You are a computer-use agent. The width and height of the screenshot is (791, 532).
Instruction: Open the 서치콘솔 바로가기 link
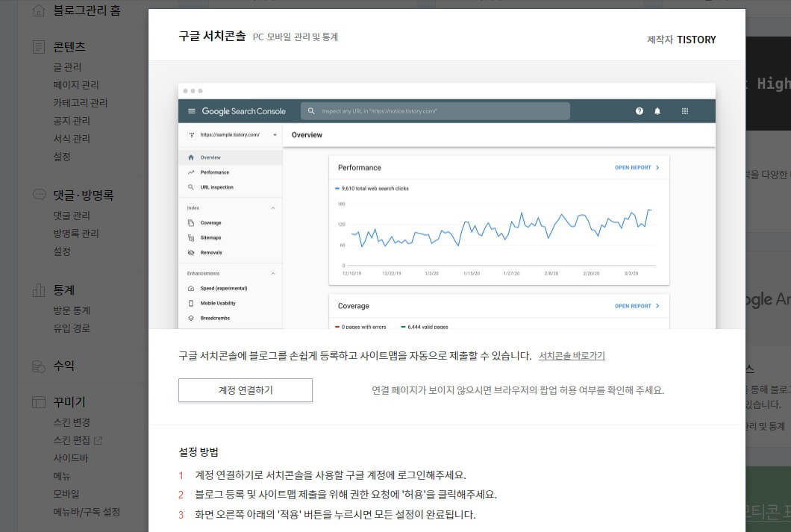[x=572, y=356]
